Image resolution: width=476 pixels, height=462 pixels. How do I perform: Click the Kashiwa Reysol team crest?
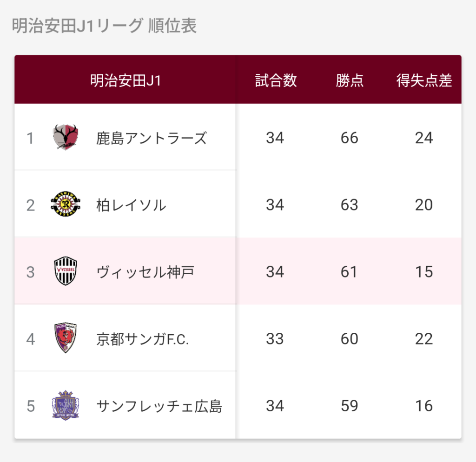click(66, 205)
